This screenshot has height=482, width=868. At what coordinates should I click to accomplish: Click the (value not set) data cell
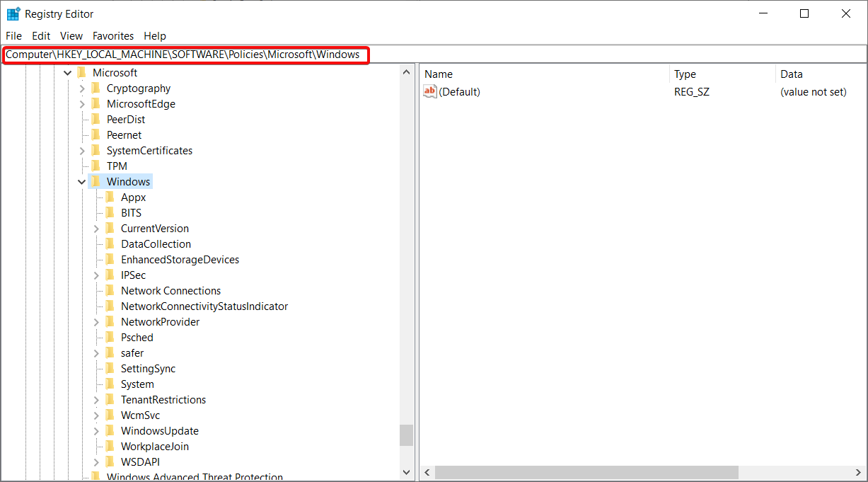point(814,92)
